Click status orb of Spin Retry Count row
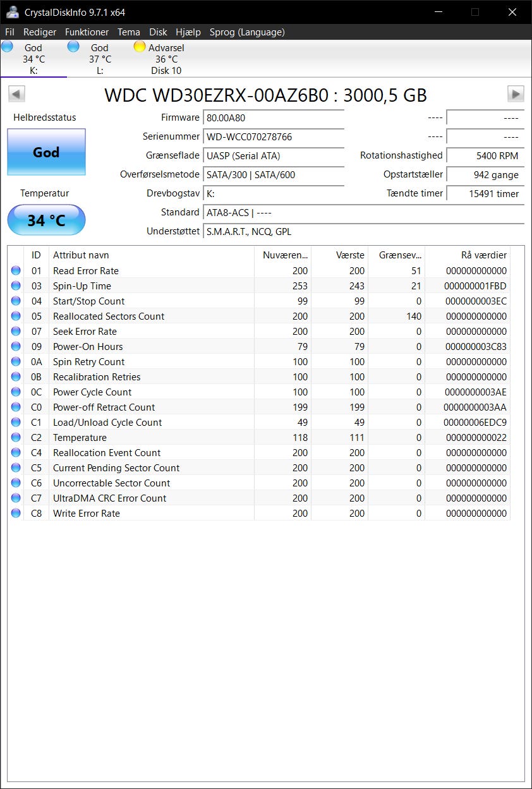The height and width of the screenshot is (789, 532). coord(16,362)
